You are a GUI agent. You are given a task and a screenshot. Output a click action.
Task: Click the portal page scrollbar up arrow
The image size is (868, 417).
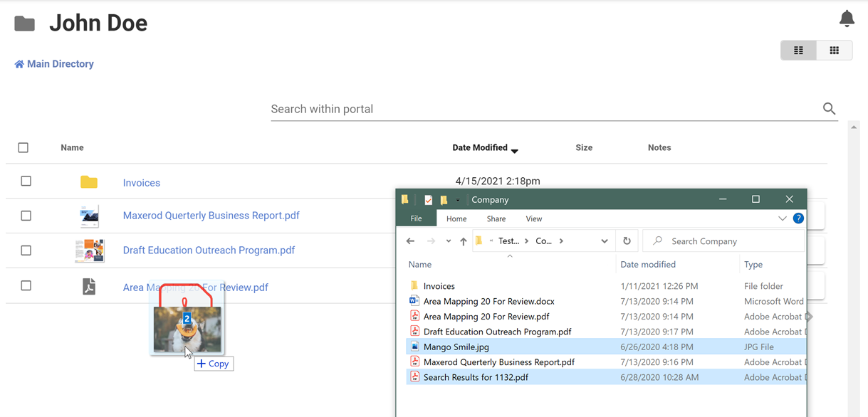[854, 127]
